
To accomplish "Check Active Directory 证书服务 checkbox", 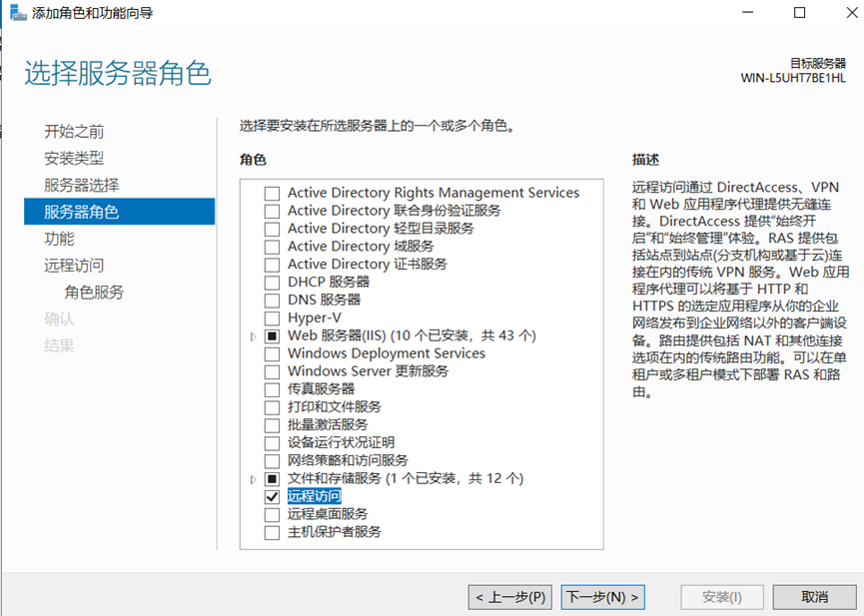I will point(272,265).
